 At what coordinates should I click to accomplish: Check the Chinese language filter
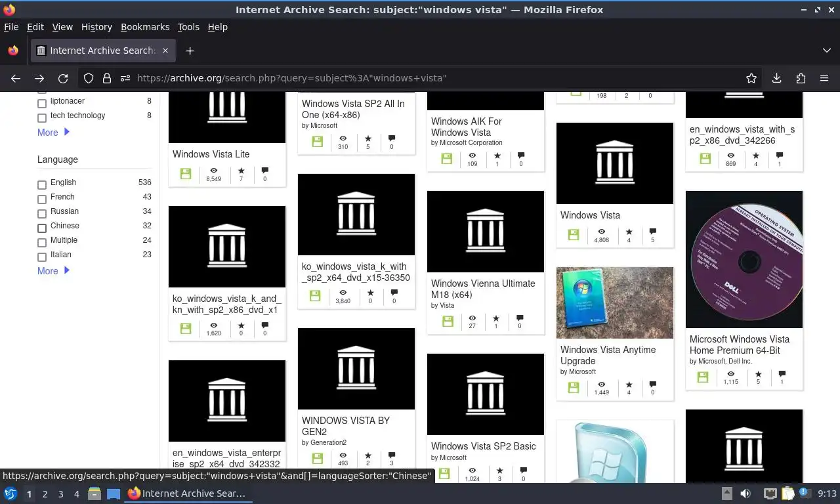[42, 228]
